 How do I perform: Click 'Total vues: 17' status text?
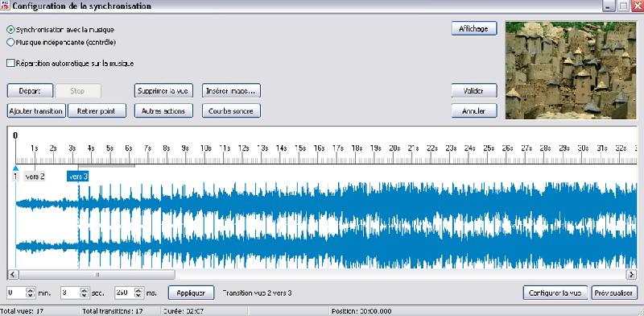pos(23,311)
